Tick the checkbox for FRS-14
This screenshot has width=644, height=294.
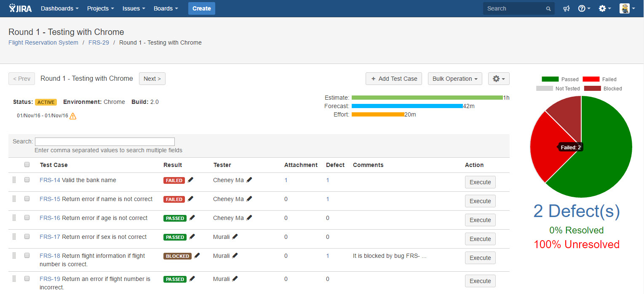tap(27, 180)
